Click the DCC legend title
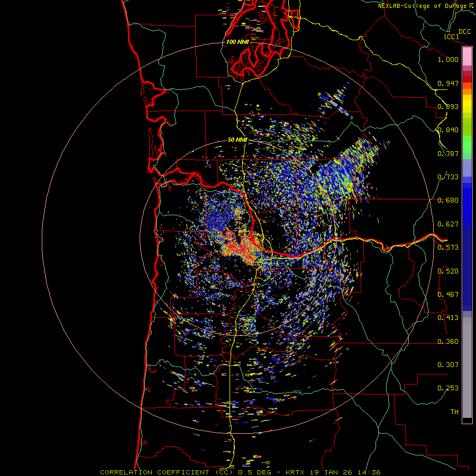The image size is (476, 476). click(464, 32)
